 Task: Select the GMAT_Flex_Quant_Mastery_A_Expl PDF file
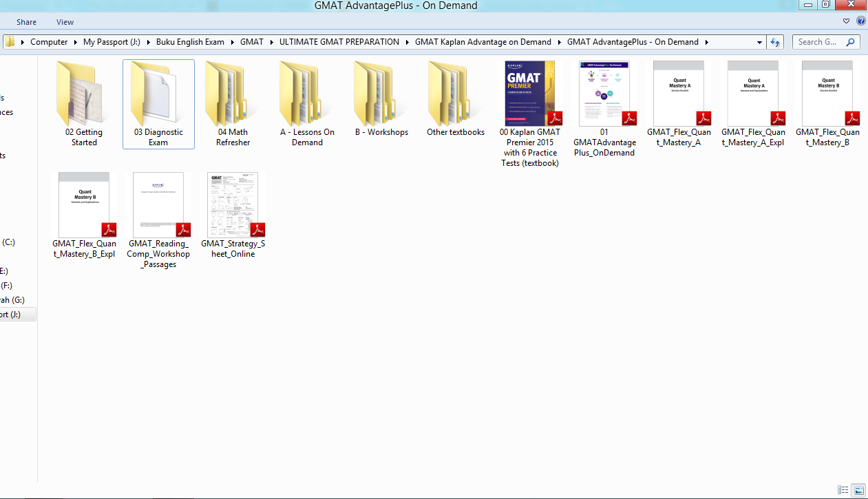(x=753, y=104)
